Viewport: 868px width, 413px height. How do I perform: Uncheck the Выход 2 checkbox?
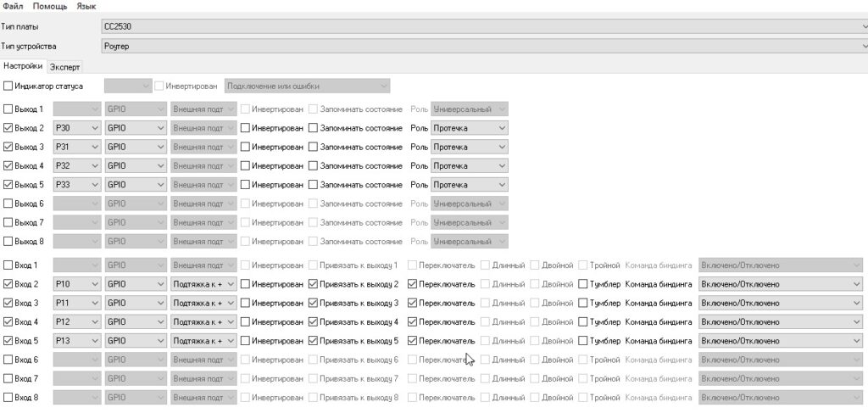[8, 128]
